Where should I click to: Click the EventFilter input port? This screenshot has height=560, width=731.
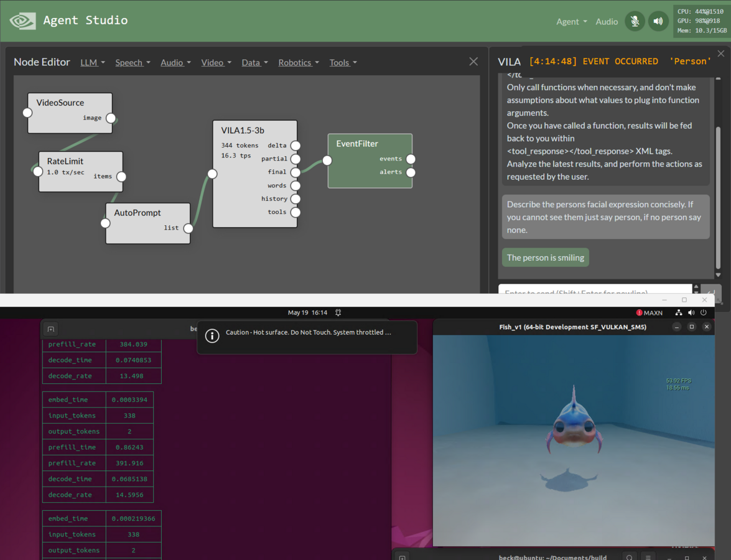pyautogui.click(x=327, y=161)
